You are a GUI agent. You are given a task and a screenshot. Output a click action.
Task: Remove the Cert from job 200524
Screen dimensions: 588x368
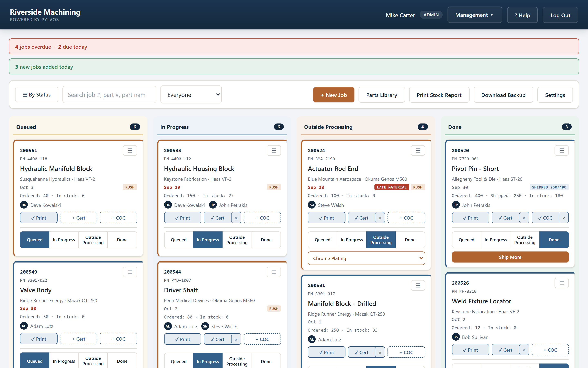tap(380, 218)
